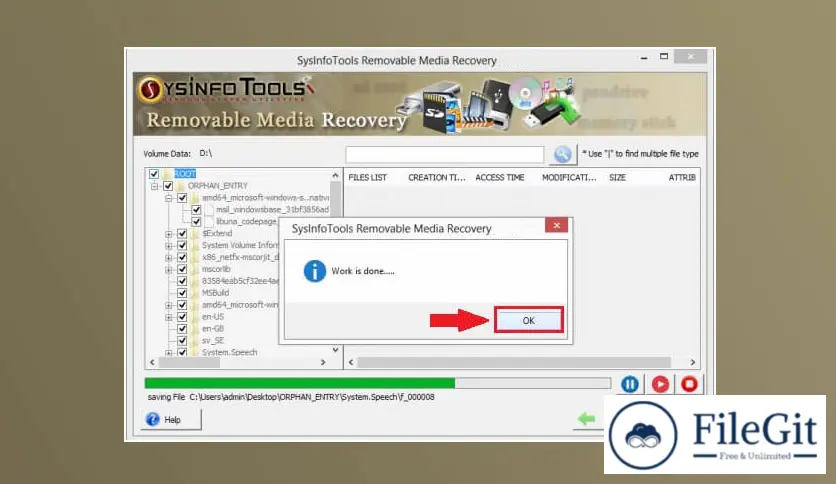Screen dimensions: 836x484
Task: Click the ATTRIB column header
Action: [682, 178]
